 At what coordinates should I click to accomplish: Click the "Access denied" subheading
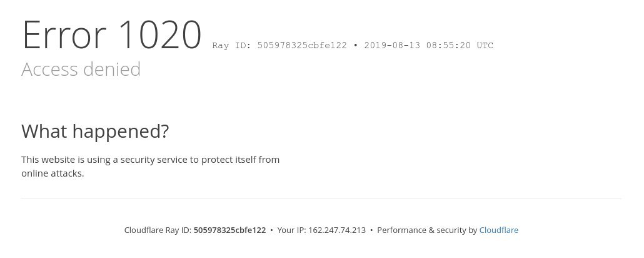(81, 69)
